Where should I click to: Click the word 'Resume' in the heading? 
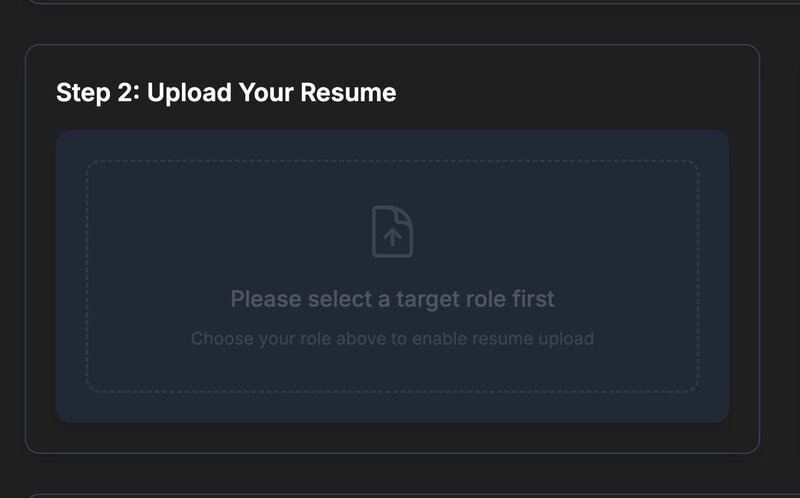[x=348, y=93]
